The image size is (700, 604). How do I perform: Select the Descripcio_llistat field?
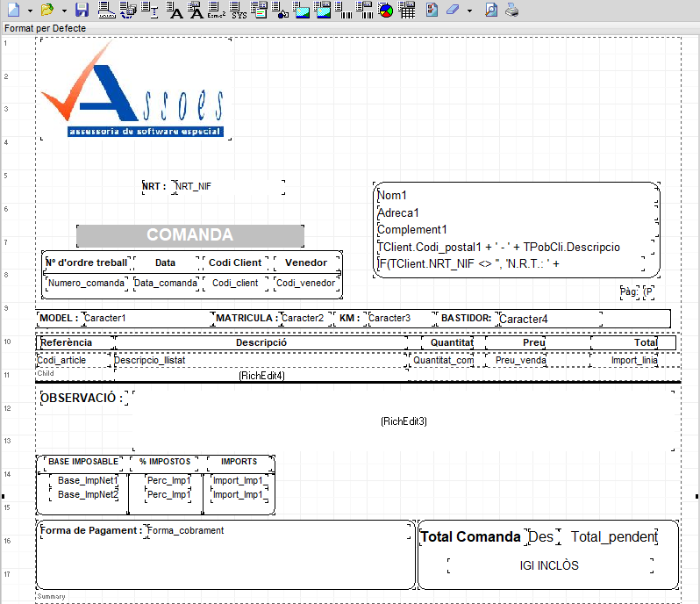[x=261, y=360]
